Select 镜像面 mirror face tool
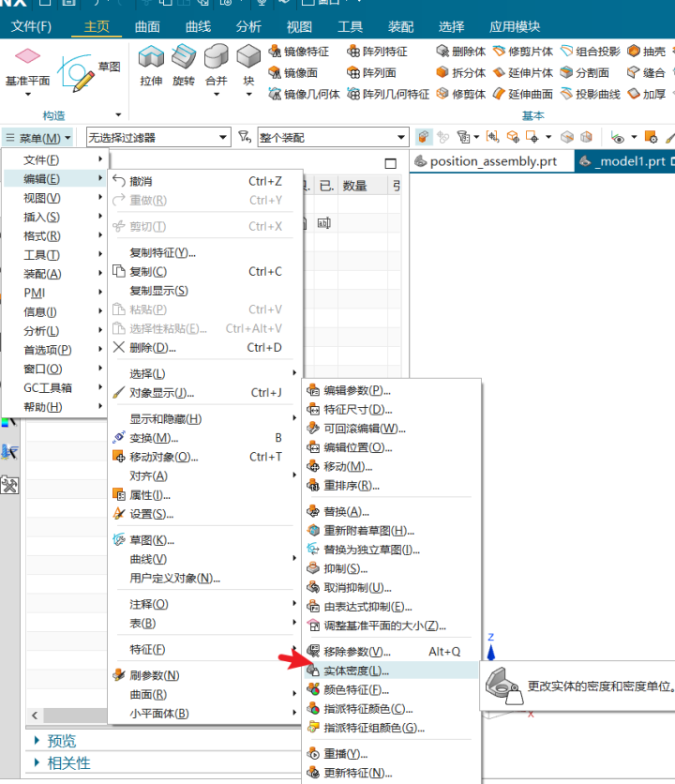675x784 pixels. point(293,73)
